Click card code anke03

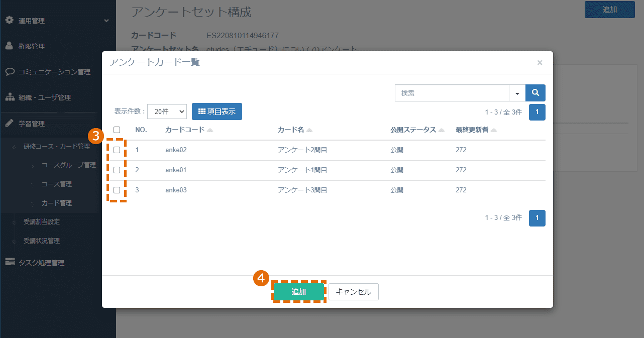(176, 190)
